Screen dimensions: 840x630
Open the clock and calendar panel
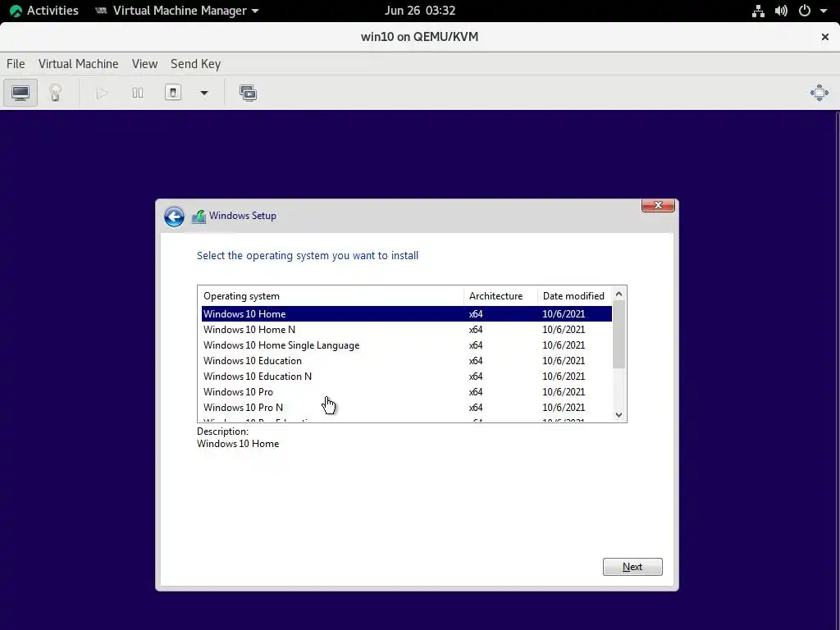pyautogui.click(x=419, y=11)
